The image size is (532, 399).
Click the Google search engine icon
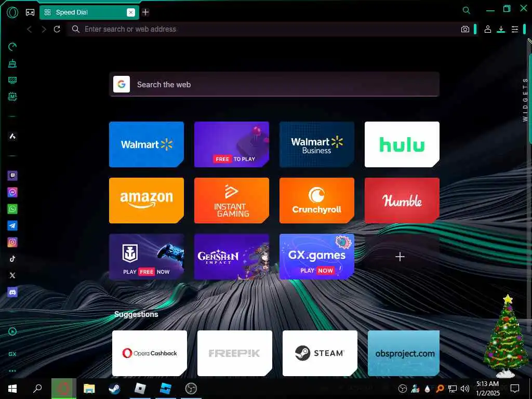point(122,84)
